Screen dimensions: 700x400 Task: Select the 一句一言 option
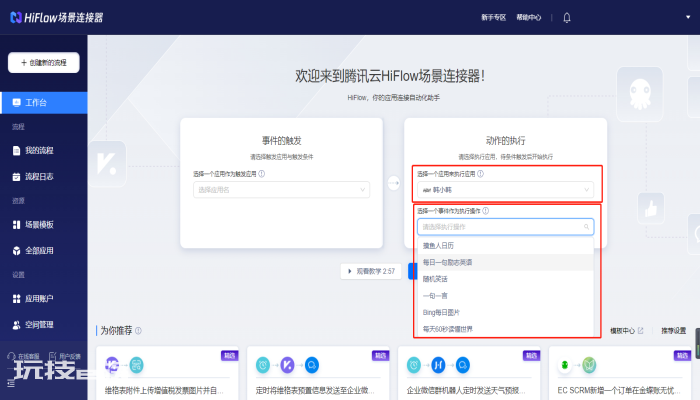pos(505,296)
